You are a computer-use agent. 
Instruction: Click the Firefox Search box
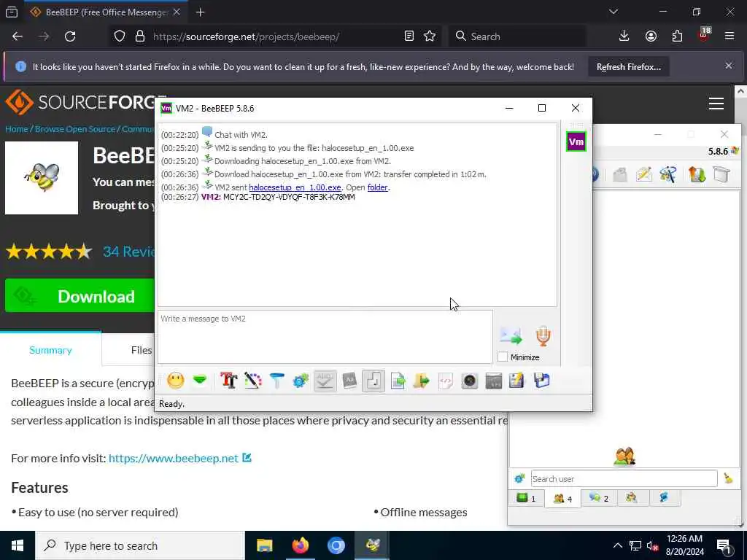(x=517, y=36)
